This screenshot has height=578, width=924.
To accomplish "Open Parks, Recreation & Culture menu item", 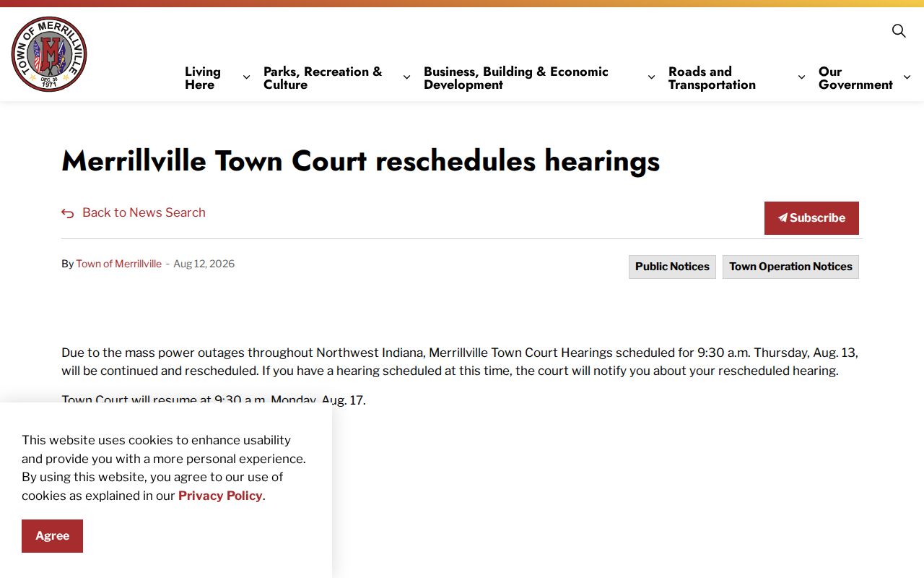I will click(323, 78).
